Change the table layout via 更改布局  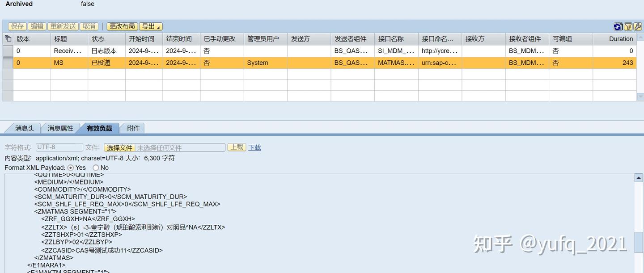[x=122, y=26]
